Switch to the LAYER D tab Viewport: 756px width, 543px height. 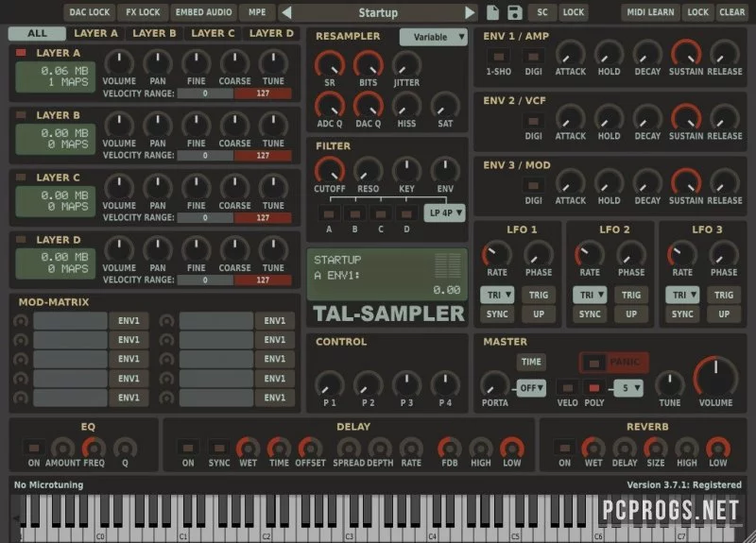(x=271, y=33)
